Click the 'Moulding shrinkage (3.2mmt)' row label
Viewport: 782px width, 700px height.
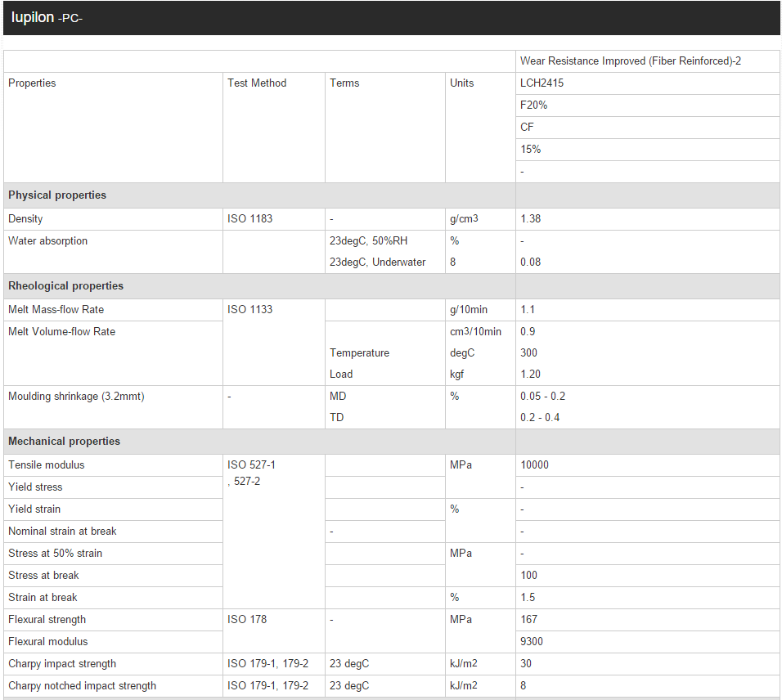click(x=76, y=396)
